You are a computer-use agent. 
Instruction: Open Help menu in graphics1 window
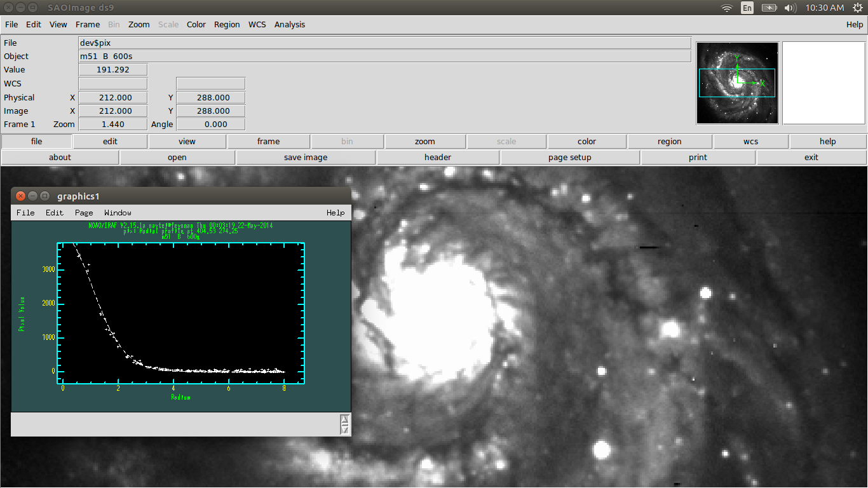[x=336, y=213]
